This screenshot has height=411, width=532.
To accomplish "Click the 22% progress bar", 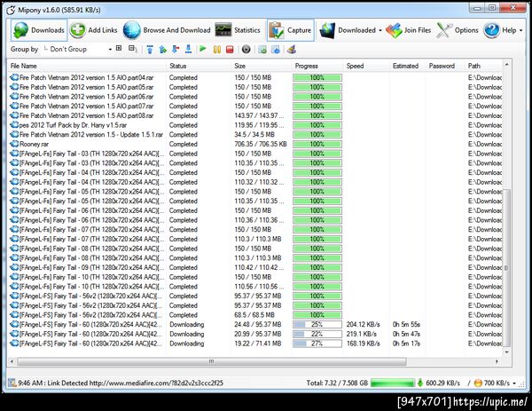I will (317, 335).
